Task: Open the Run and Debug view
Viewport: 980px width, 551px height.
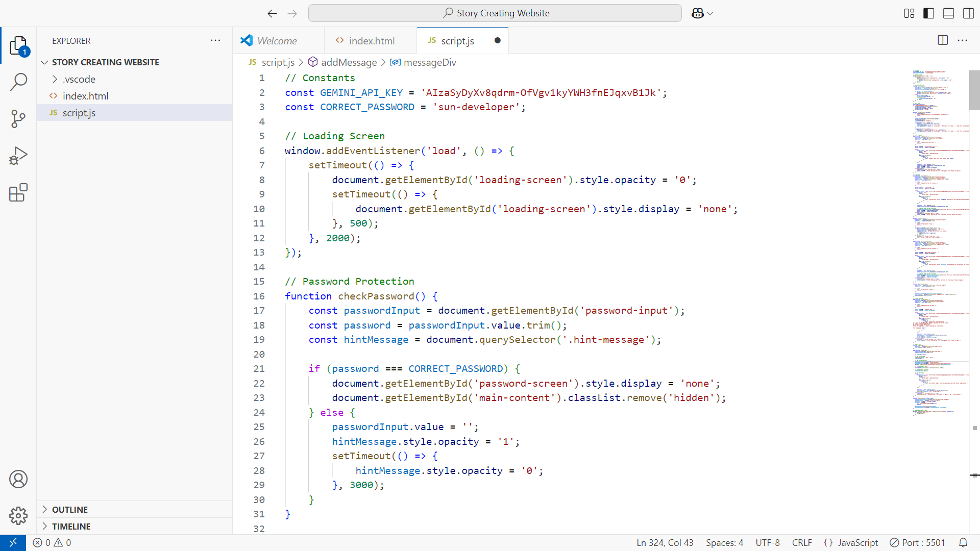Action: [x=18, y=155]
